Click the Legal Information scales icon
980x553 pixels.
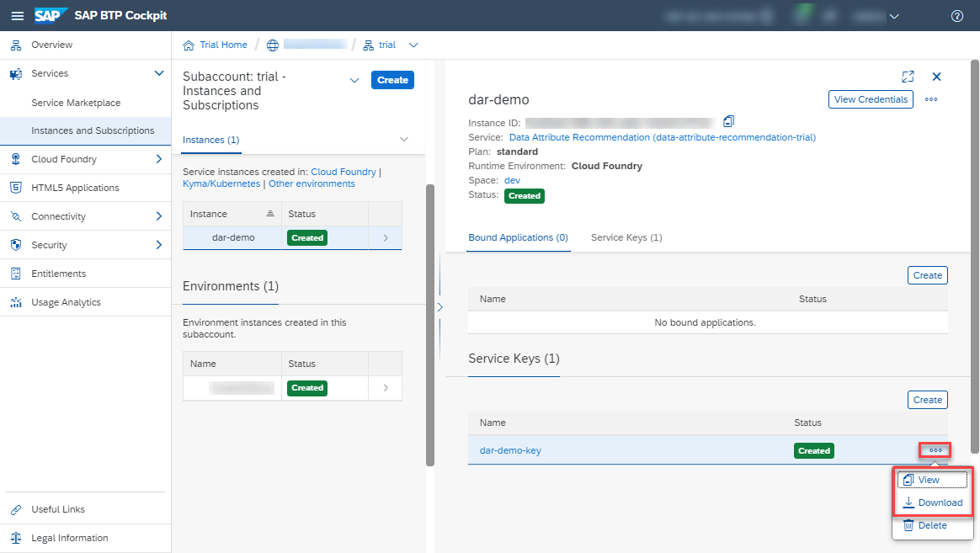(16, 538)
